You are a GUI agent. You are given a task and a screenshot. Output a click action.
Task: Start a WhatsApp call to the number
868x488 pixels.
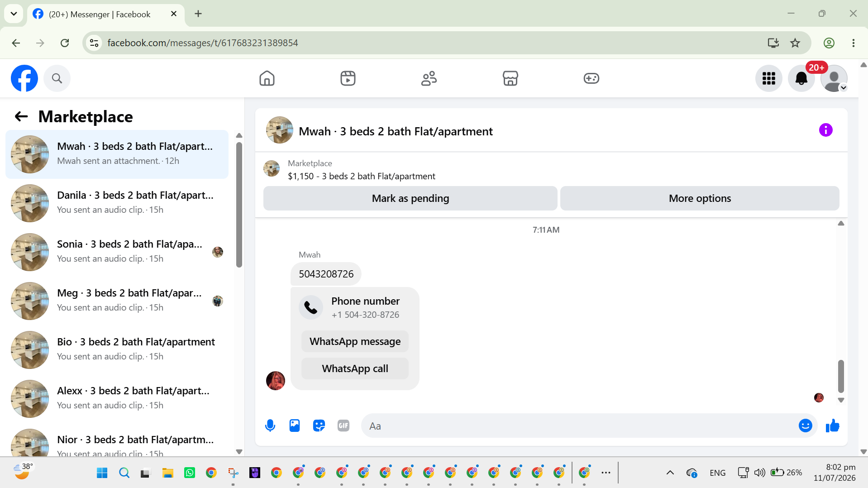coord(355,368)
